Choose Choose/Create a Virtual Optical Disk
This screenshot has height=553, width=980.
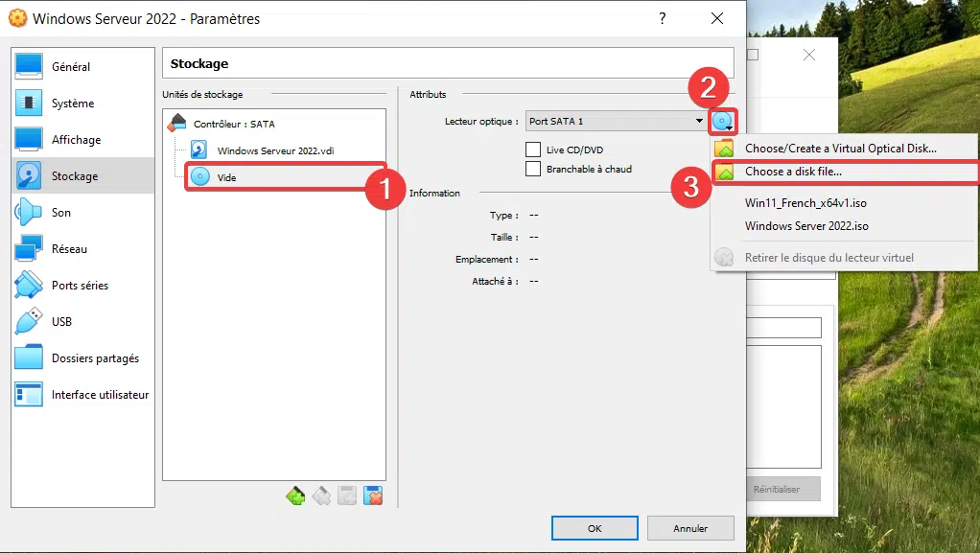click(840, 149)
